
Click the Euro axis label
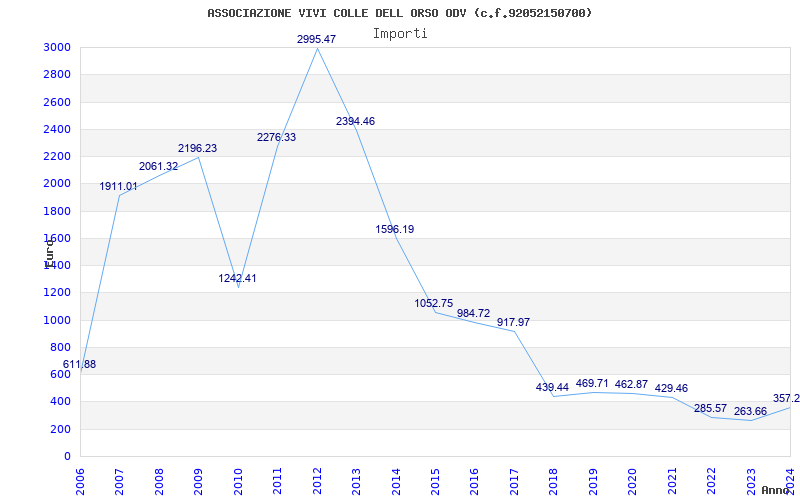49,253
